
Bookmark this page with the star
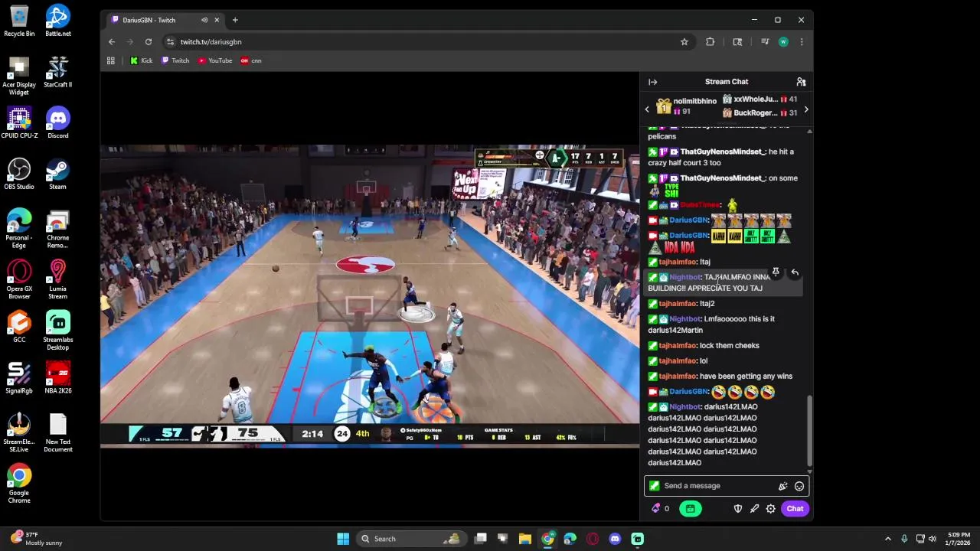coord(684,42)
